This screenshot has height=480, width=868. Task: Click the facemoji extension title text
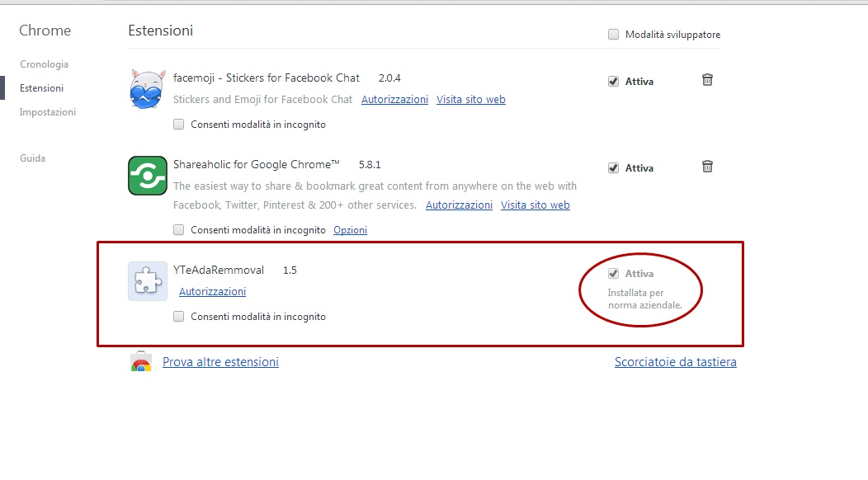coord(267,78)
